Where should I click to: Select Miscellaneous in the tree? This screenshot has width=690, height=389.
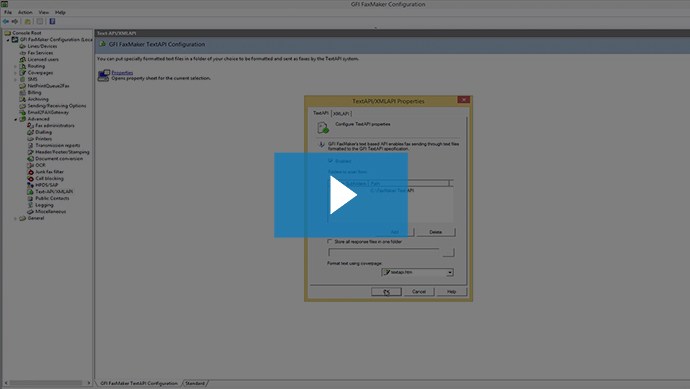(x=51, y=211)
